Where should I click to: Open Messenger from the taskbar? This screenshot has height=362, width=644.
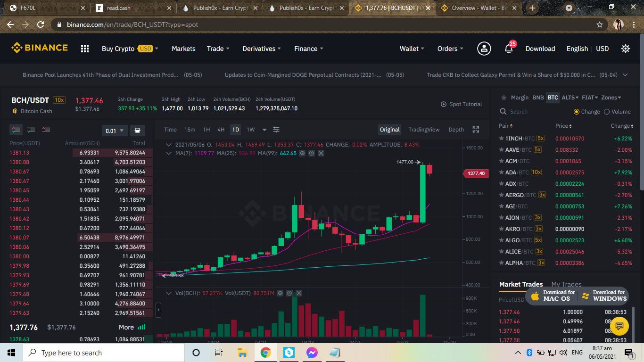coord(312,353)
